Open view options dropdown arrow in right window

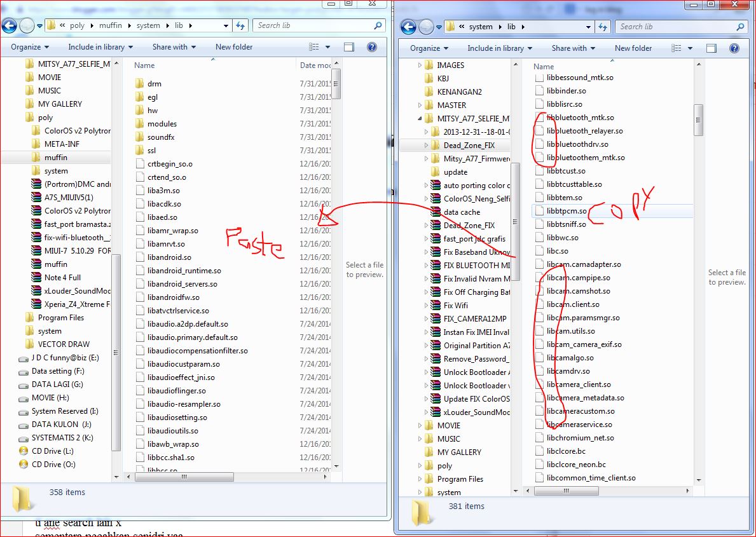click(690, 48)
